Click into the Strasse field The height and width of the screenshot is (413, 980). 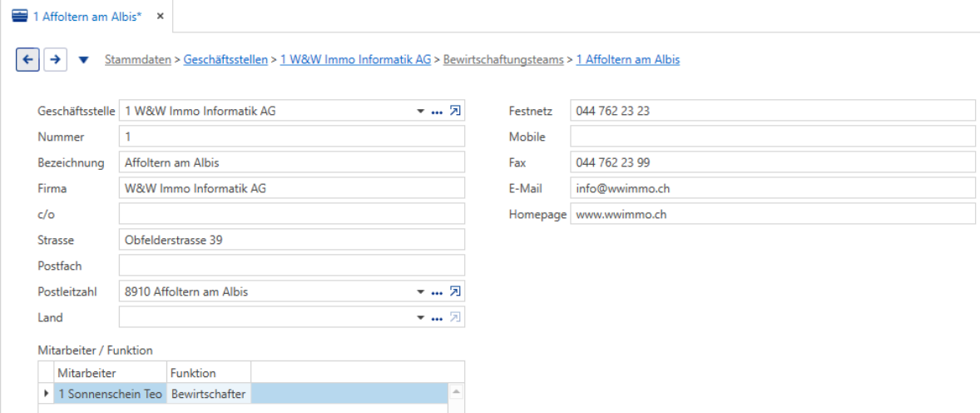point(292,240)
